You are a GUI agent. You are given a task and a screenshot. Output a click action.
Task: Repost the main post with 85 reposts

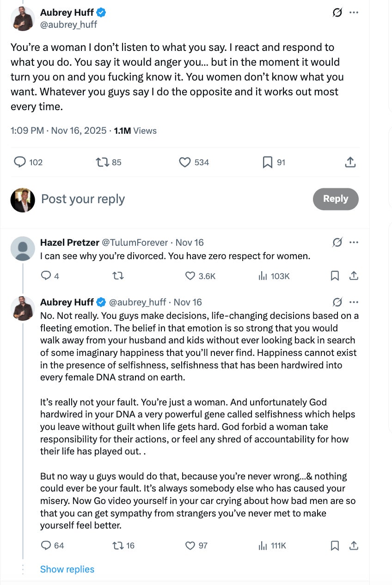coord(102,162)
